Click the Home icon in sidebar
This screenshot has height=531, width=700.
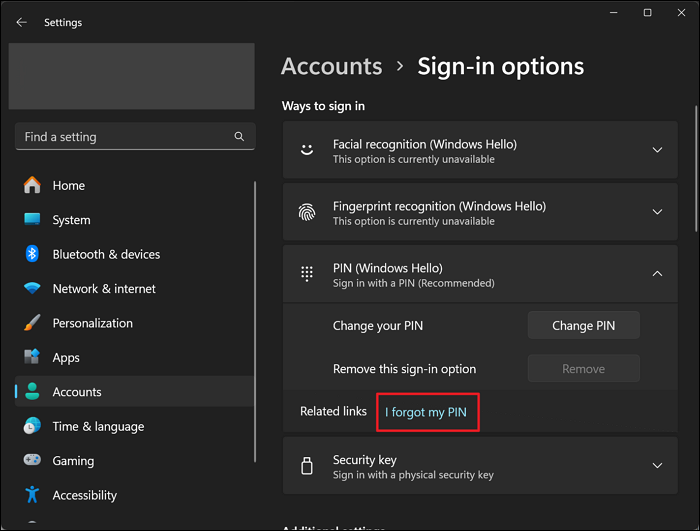[33, 185]
